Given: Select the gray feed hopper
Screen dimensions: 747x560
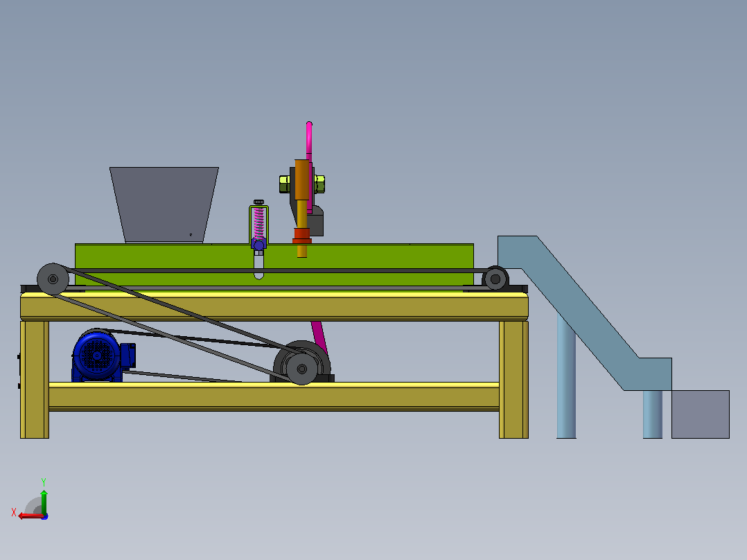Looking at the screenshot, I should 164,205.
